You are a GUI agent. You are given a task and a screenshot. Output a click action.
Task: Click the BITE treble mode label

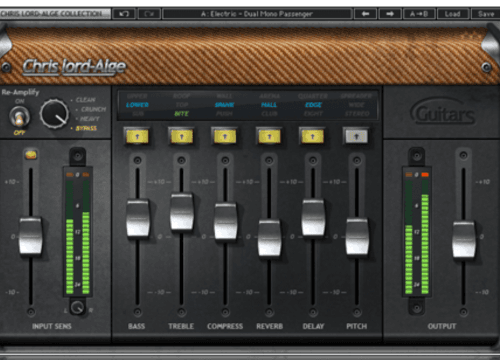coord(181,114)
